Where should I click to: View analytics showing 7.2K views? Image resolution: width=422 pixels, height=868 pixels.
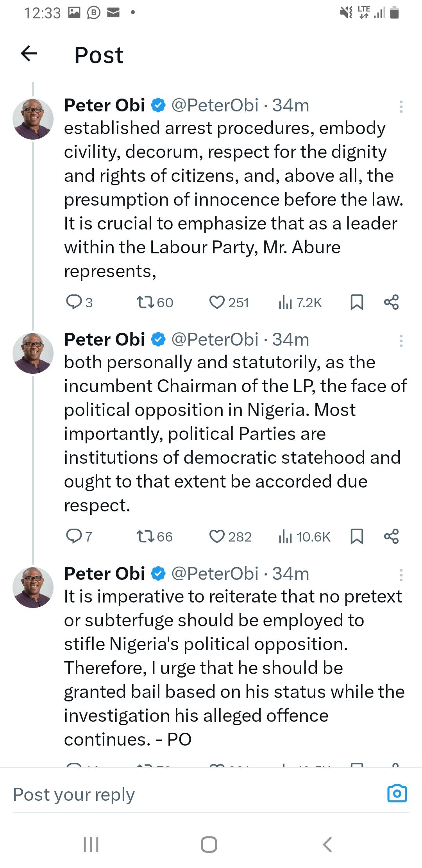(x=300, y=302)
